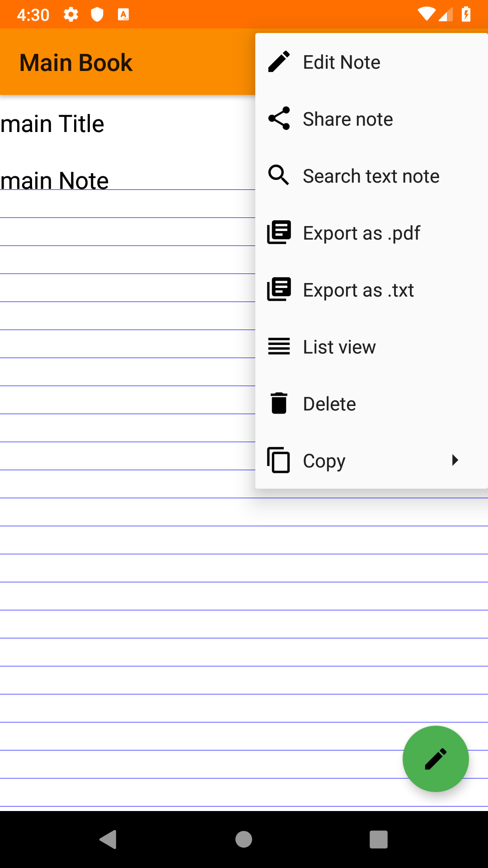Switch to List view
This screenshot has width=488, height=868.
pyautogui.click(x=339, y=347)
